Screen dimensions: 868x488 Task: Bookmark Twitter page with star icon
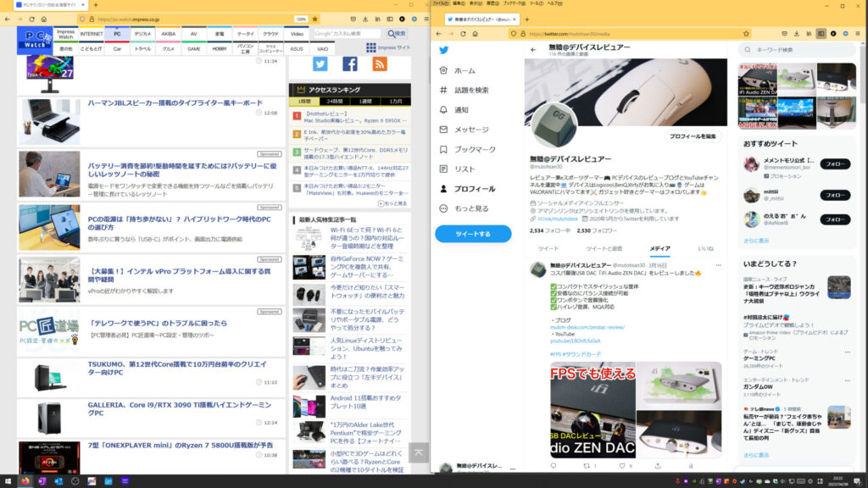click(746, 34)
